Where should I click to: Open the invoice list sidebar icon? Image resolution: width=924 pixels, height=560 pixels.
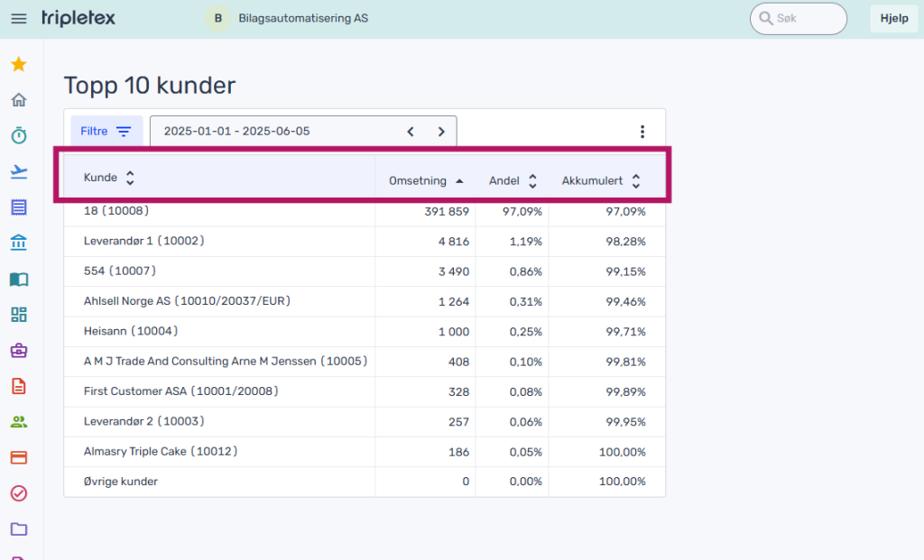(x=19, y=207)
